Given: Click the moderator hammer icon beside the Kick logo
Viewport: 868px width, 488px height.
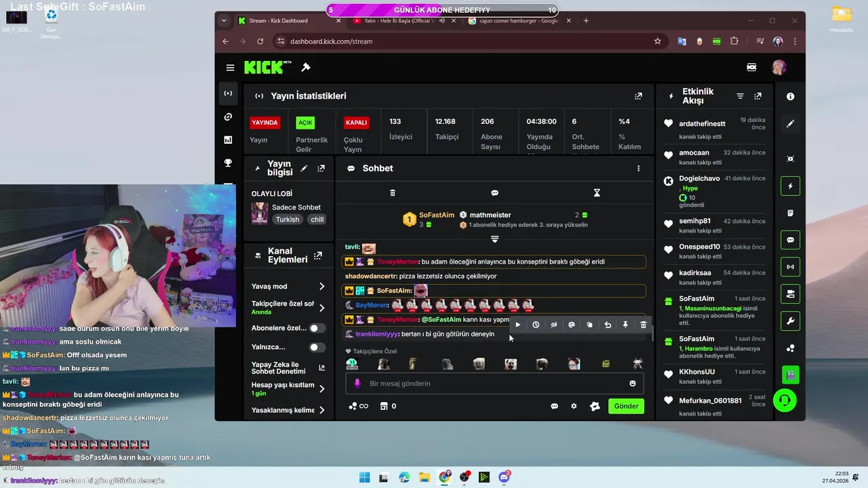Looking at the screenshot, I should click(x=306, y=68).
